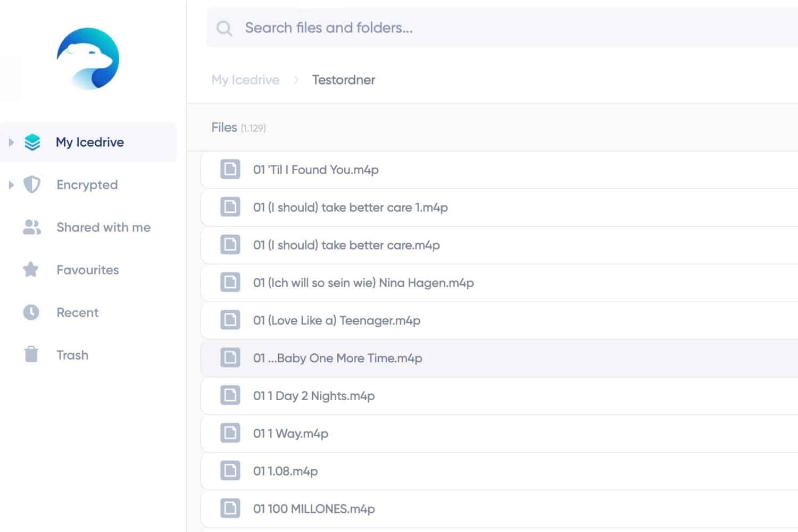Viewport: 798px width, 532px height.
Task: Select 01 (Love Like a) Teenager.m4p
Action: pos(500,321)
